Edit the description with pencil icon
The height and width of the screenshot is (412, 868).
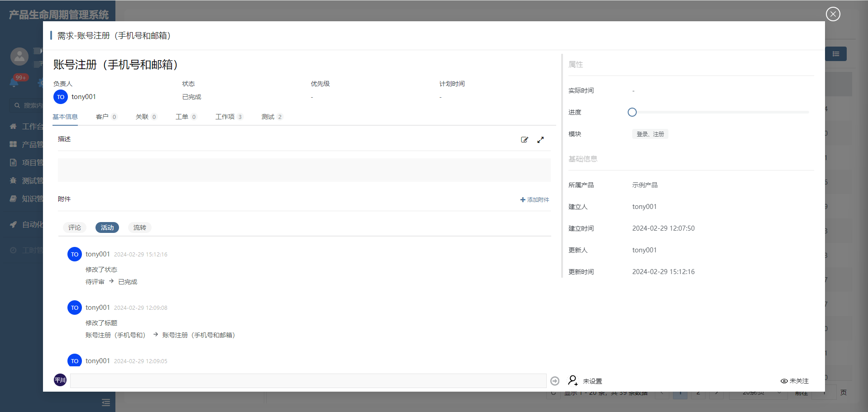[x=525, y=140]
